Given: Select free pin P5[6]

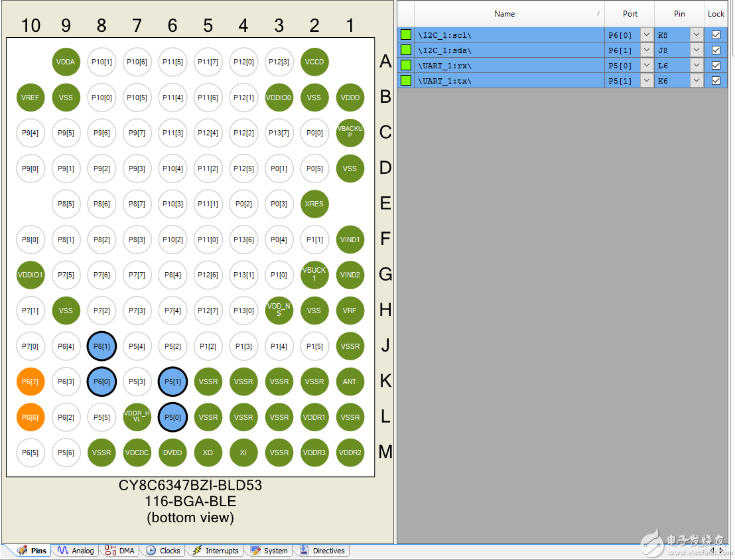Looking at the screenshot, I should (66, 453).
